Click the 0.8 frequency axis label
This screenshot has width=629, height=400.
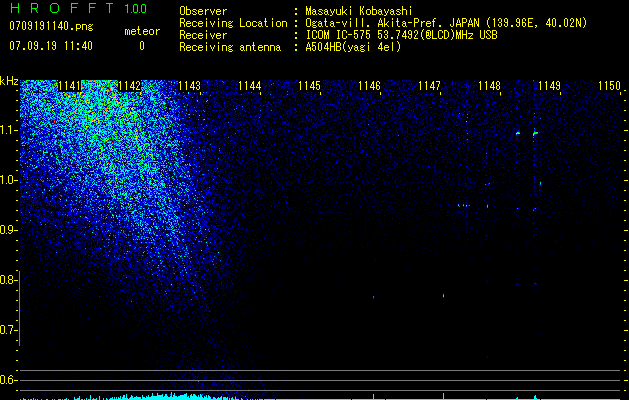tap(9, 280)
